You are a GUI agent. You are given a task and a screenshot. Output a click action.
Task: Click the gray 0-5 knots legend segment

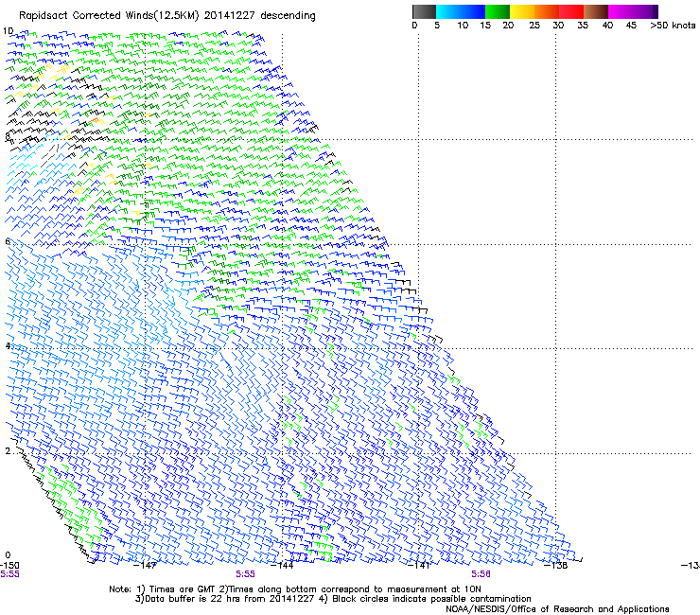(424, 11)
